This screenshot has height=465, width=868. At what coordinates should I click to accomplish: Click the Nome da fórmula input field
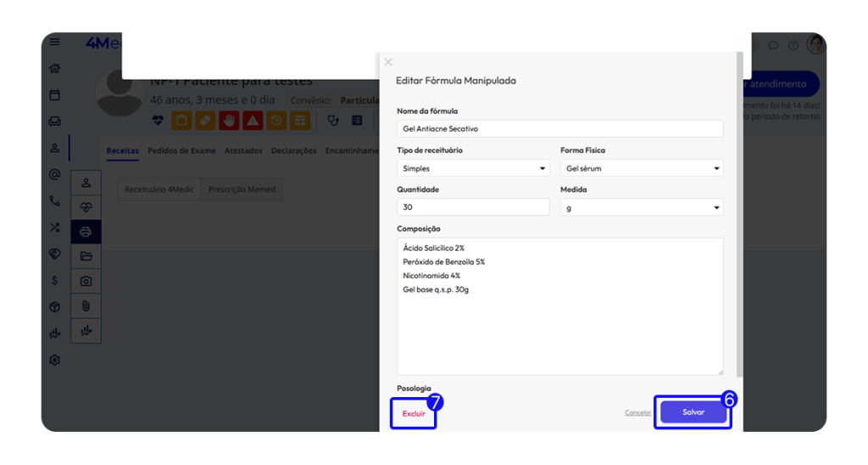559,128
